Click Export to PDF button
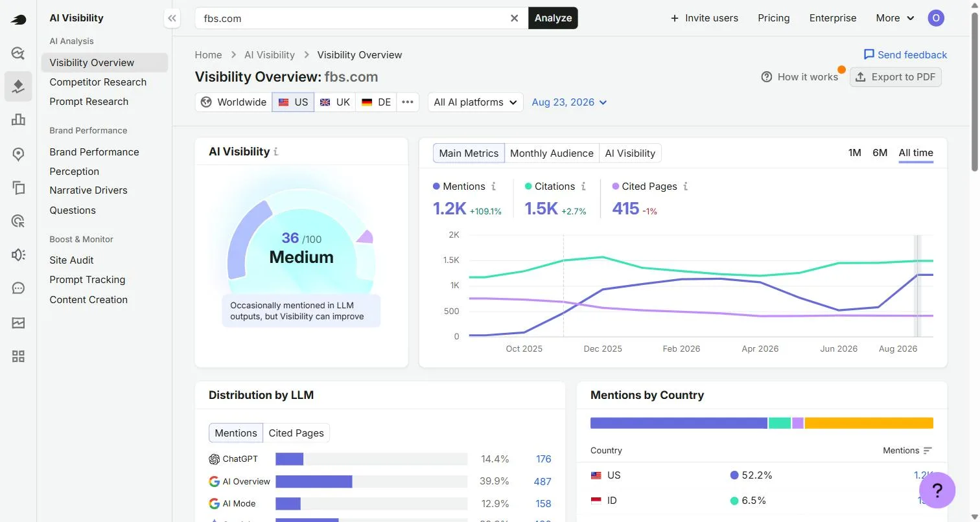The image size is (980, 522). [896, 77]
